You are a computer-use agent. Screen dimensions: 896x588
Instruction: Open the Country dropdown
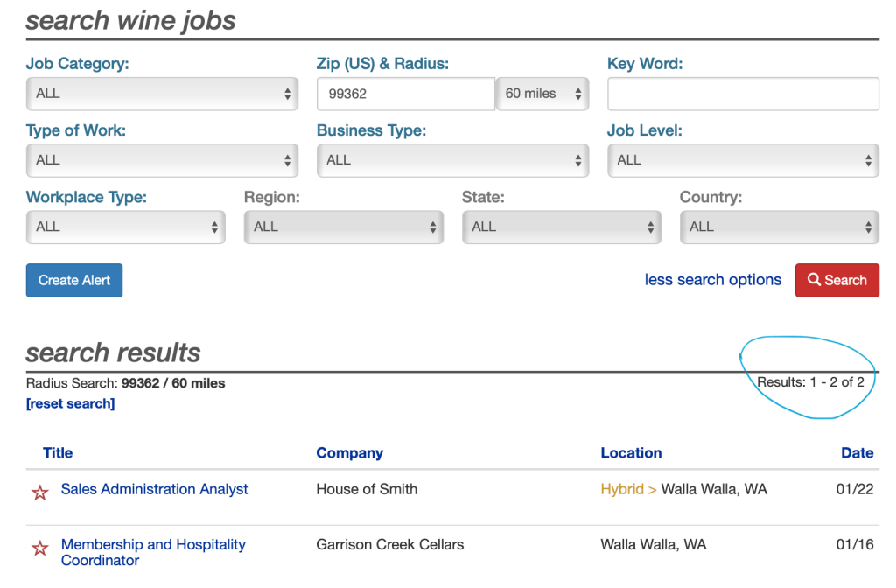point(780,227)
